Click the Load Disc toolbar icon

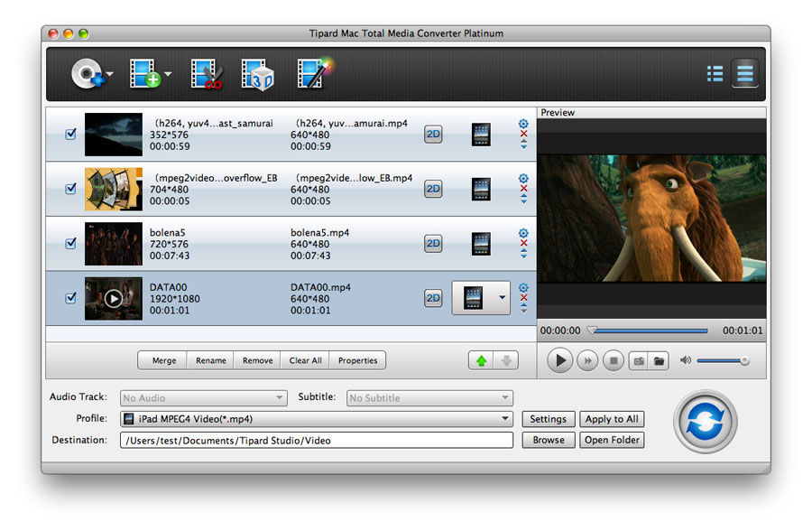(88, 74)
